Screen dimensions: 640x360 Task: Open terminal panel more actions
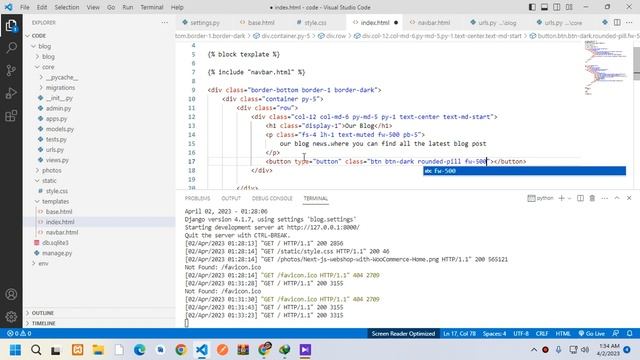coord(604,198)
